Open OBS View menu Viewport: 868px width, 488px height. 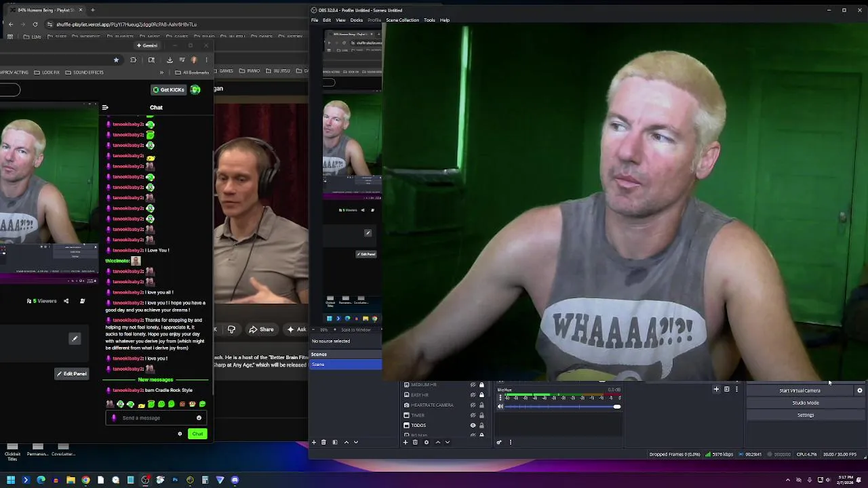click(x=340, y=20)
